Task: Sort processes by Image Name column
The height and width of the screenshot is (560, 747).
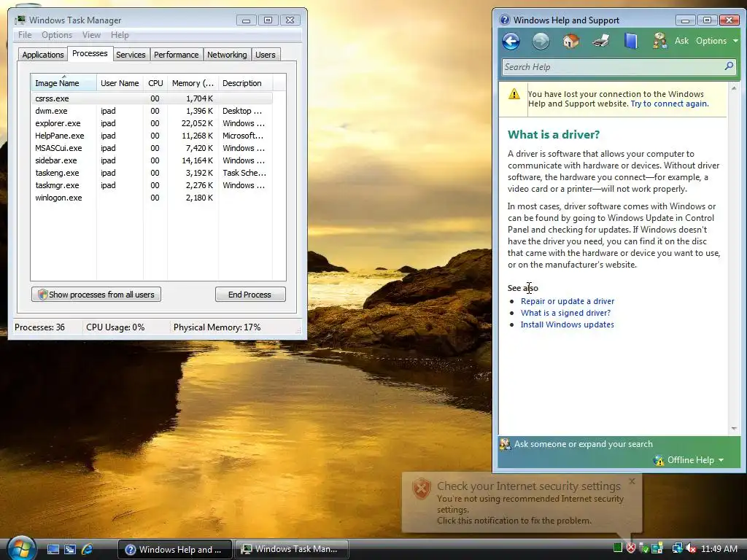Action: [64, 83]
